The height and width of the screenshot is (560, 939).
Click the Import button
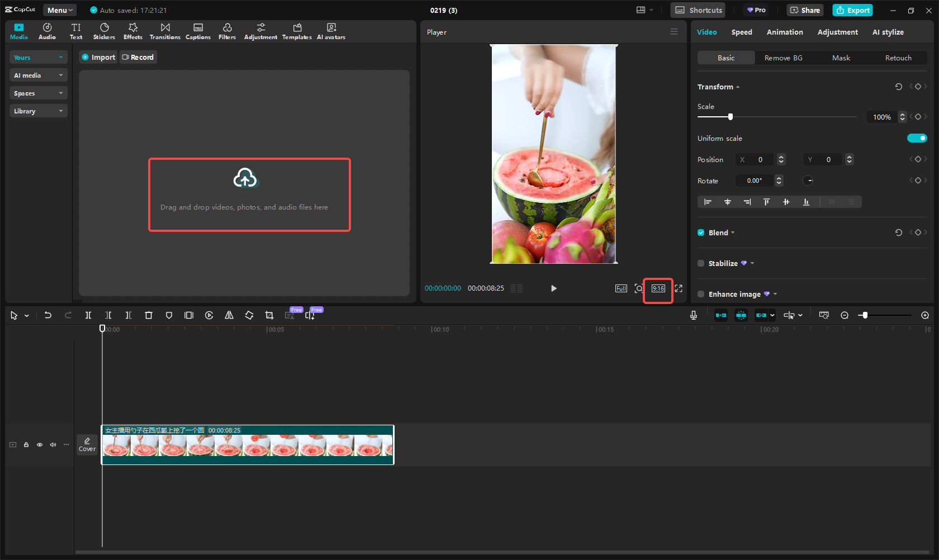click(x=98, y=57)
